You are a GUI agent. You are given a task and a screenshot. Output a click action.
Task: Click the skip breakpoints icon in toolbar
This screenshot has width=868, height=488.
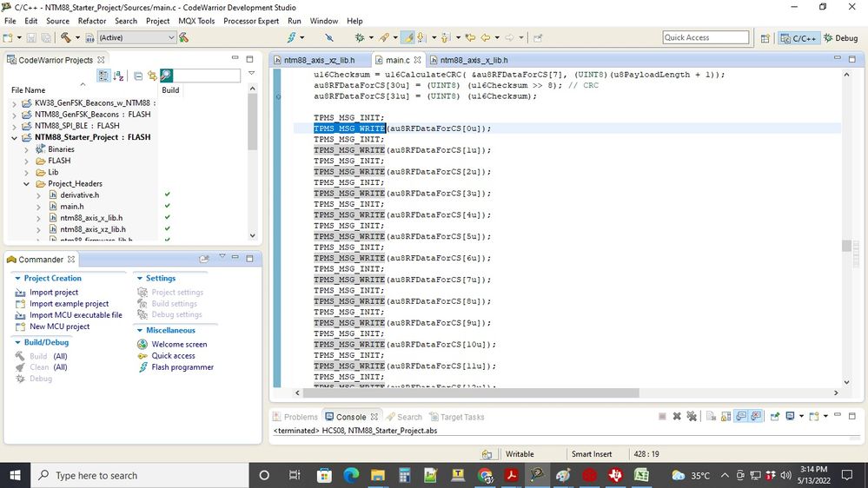[x=329, y=37]
